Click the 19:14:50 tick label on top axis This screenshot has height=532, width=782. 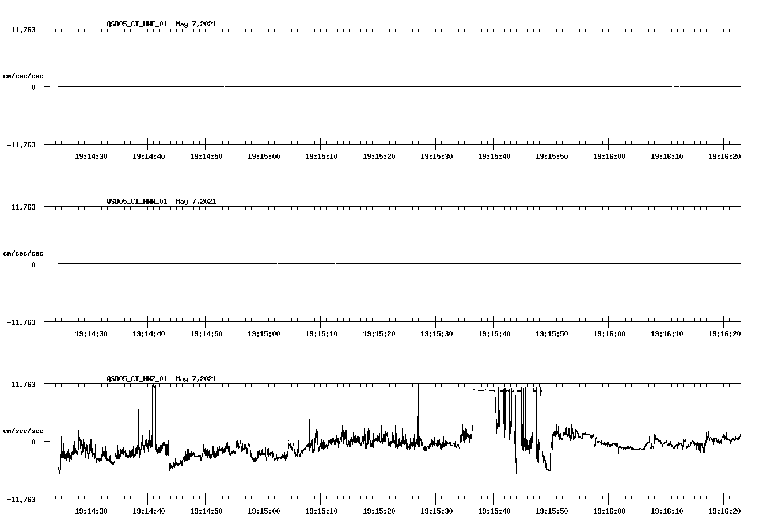[x=206, y=155]
